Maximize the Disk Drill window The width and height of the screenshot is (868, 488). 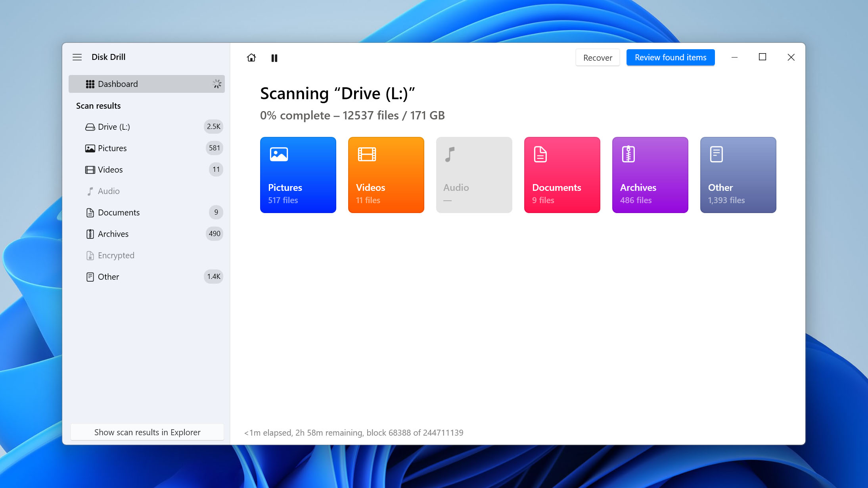click(x=763, y=58)
